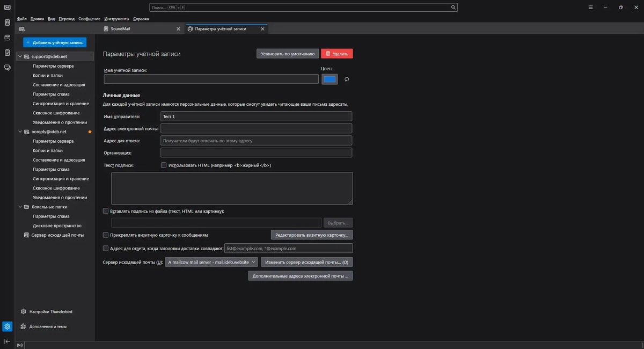Click the sender name field with Тест 1
The height and width of the screenshot is (349, 644).
(257, 117)
